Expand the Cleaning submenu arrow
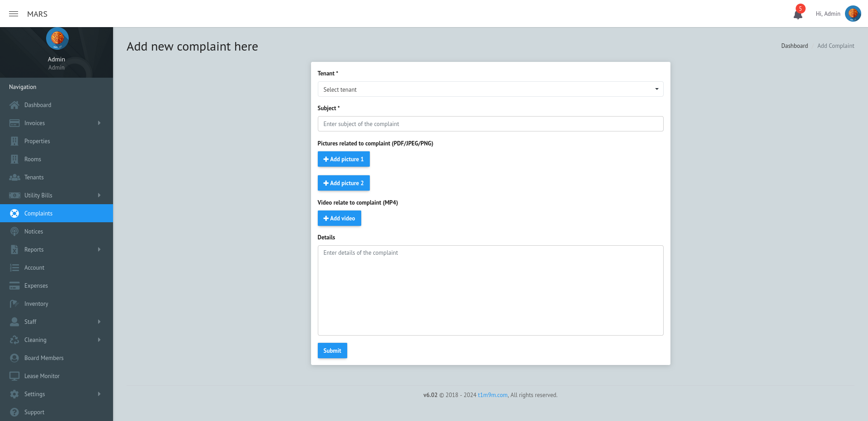 99,340
